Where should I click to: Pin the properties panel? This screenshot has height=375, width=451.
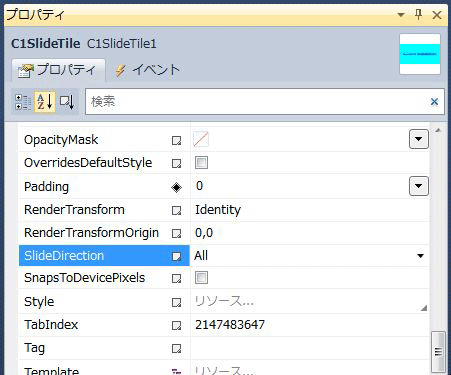(x=418, y=15)
